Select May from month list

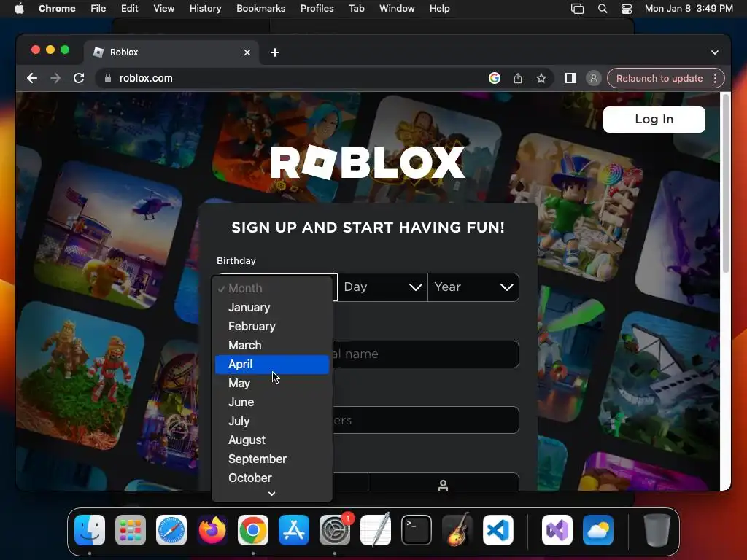[x=272, y=384]
